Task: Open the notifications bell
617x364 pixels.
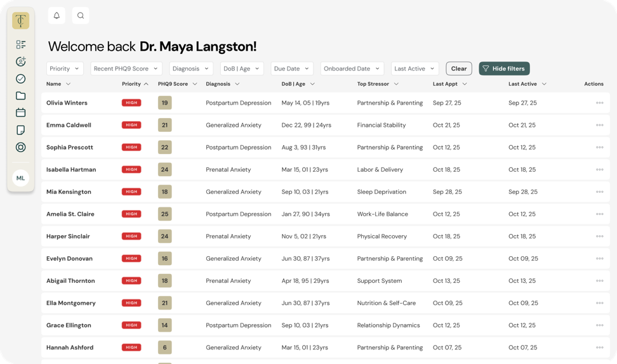Action: [56, 16]
